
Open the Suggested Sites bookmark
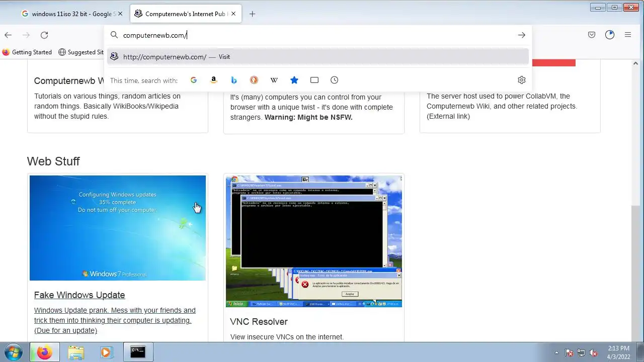(81, 52)
